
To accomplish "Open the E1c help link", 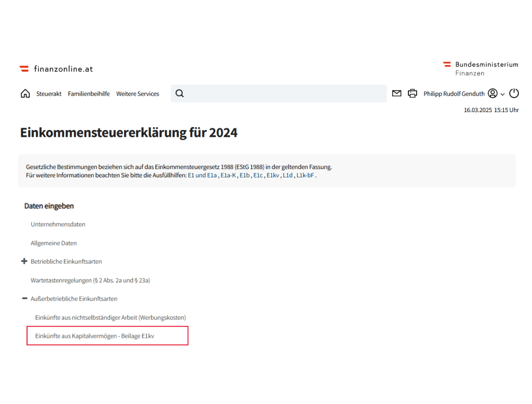I will click(x=258, y=175).
